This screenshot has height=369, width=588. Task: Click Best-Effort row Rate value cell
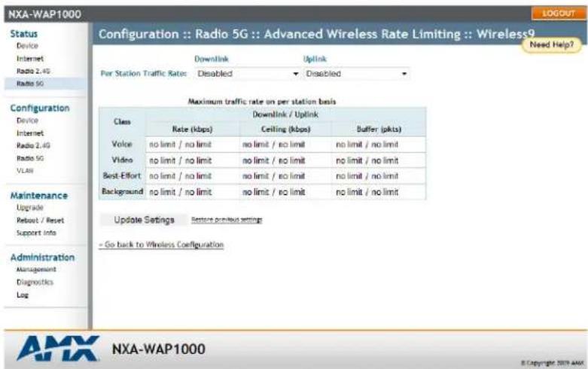193,176
